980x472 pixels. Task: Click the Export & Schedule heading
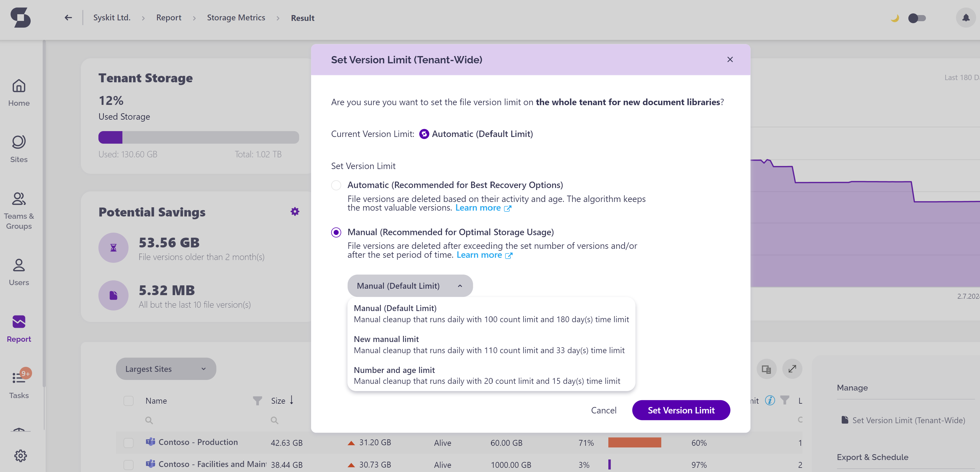[872, 457]
